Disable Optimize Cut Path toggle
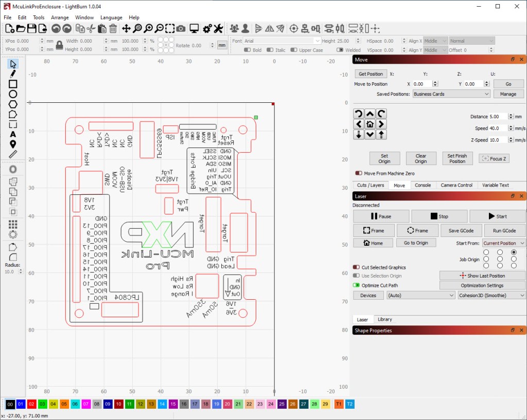Viewport: 527px width, 420px height. (356, 285)
